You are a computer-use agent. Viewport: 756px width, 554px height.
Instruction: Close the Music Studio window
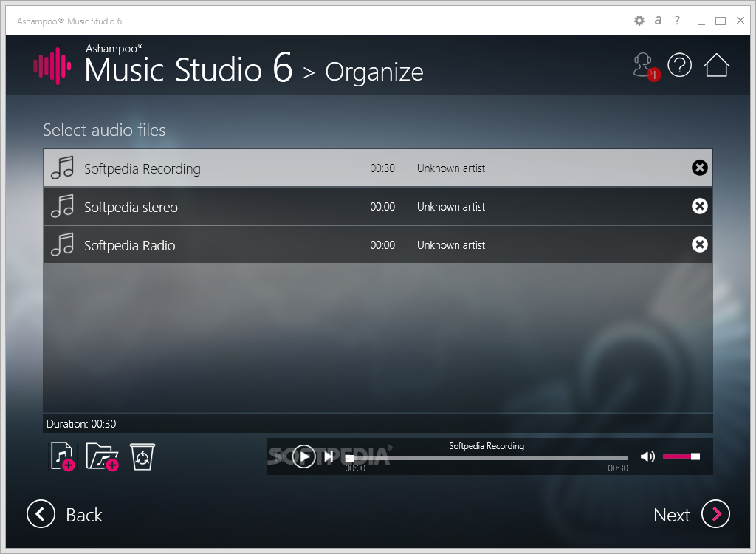tap(740, 20)
